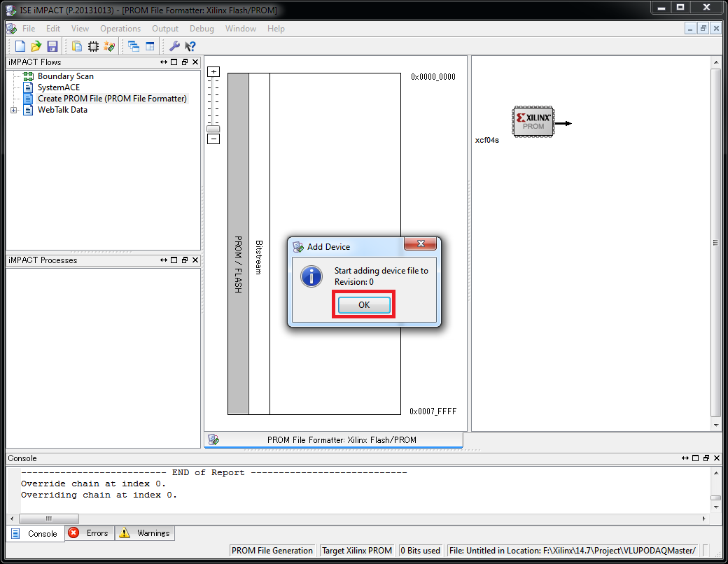
Task: Open the View menu
Action: pyautogui.click(x=80, y=29)
